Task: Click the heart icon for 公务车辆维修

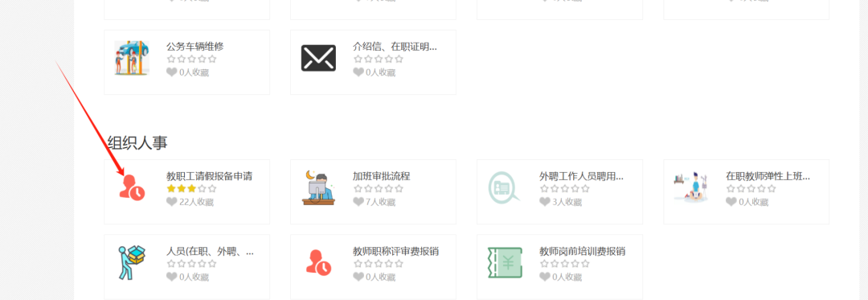Action: (x=172, y=72)
